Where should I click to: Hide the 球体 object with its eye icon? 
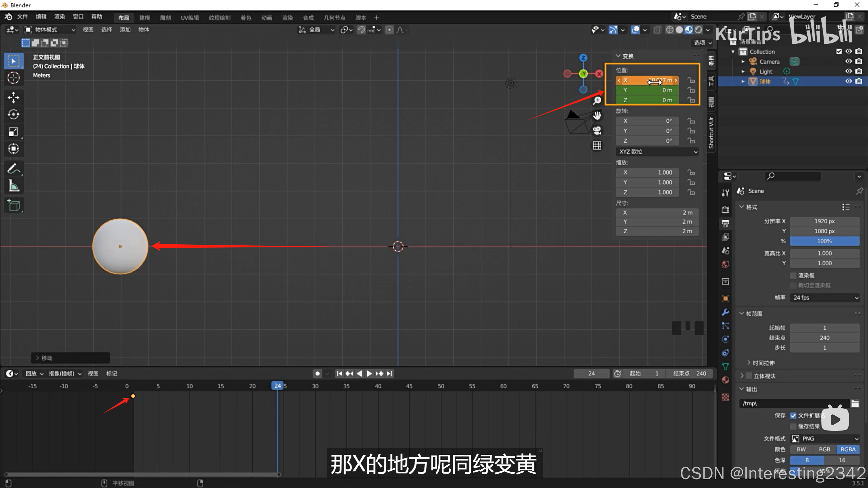(x=848, y=81)
